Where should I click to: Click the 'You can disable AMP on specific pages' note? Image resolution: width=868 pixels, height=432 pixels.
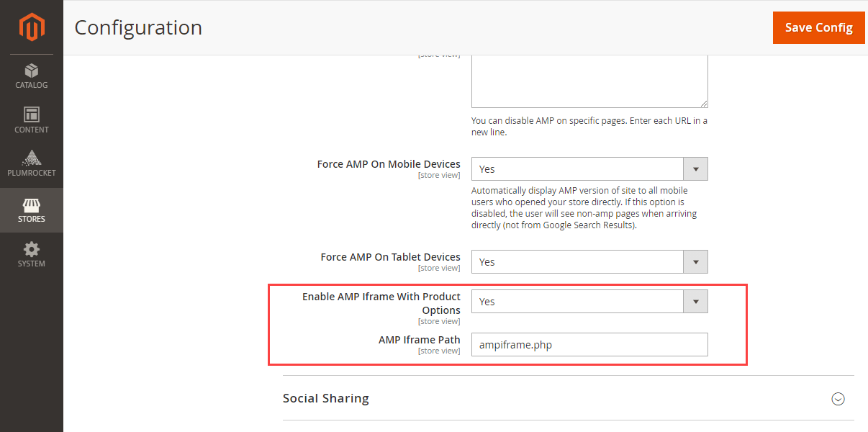click(x=589, y=127)
